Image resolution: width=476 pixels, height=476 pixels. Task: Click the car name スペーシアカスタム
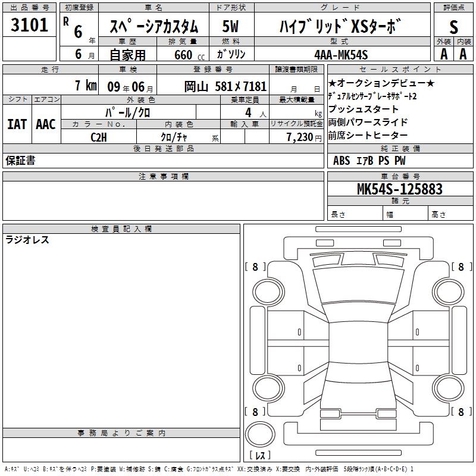coord(154,26)
